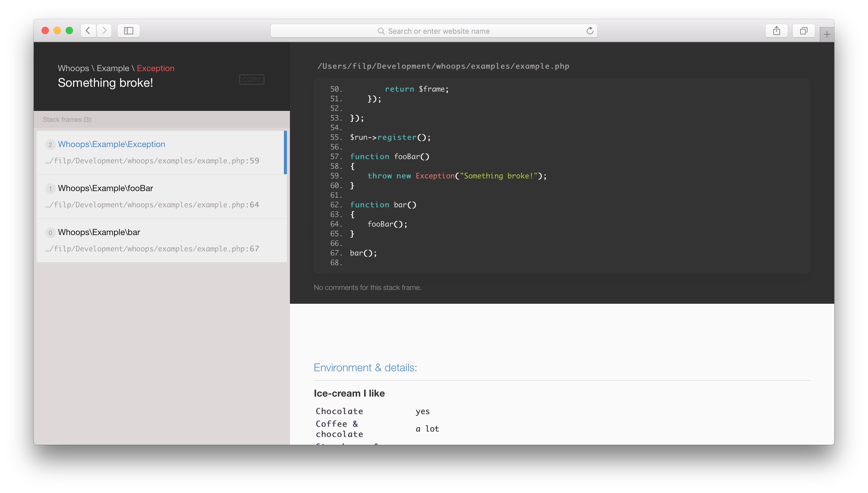Open a new tab with the plus button
The width and height of the screenshot is (868, 493).
[827, 35]
